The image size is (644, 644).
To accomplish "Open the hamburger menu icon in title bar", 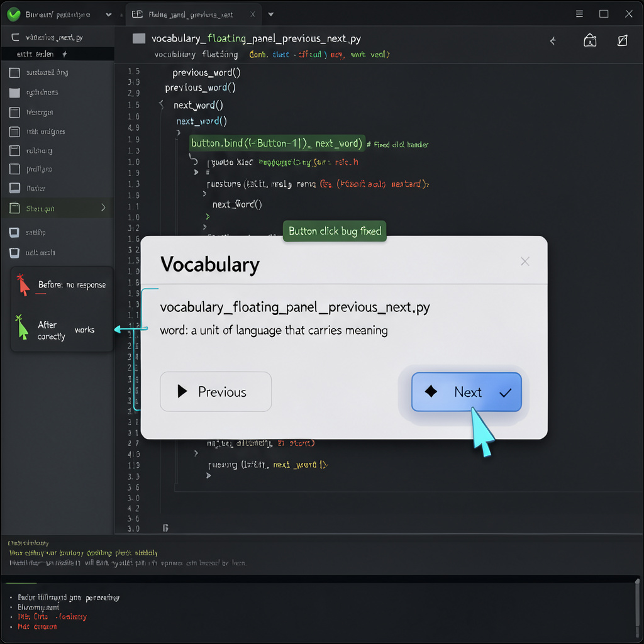I will pyautogui.click(x=579, y=14).
